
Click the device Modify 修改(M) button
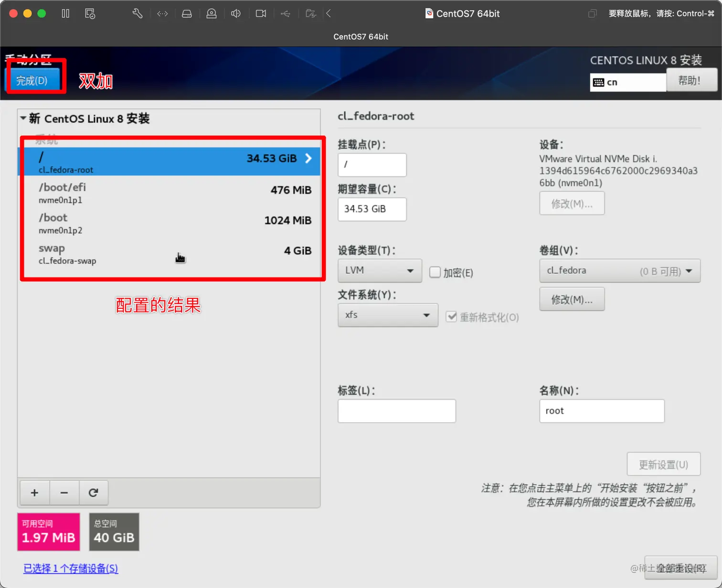(x=572, y=203)
